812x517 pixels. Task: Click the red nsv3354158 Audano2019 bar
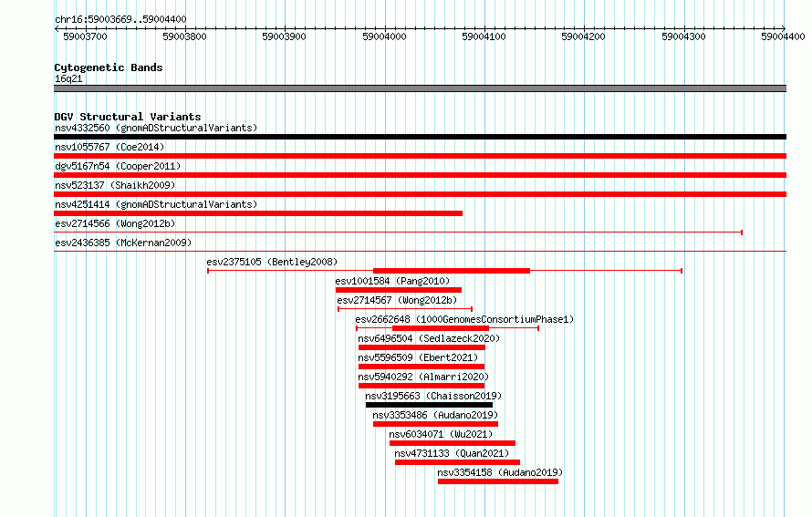pyautogui.click(x=498, y=481)
